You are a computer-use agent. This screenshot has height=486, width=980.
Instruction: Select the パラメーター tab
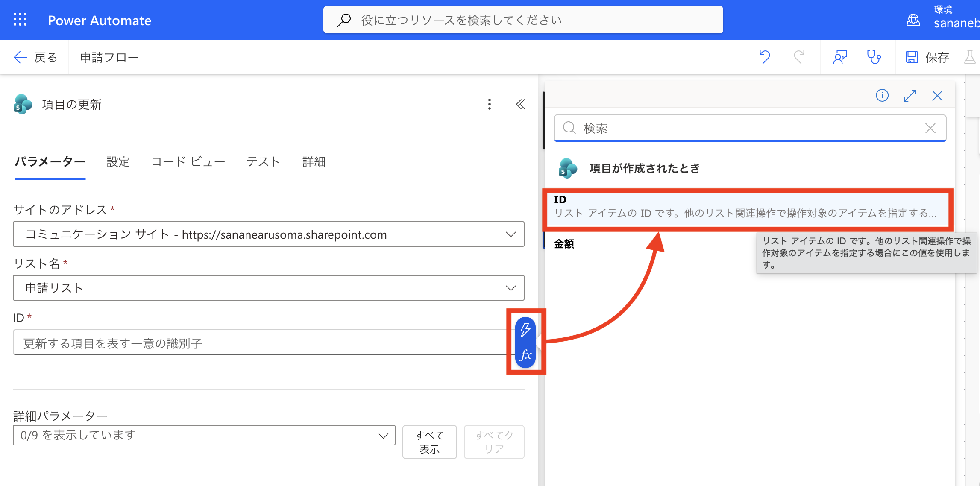click(x=50, y=161)
